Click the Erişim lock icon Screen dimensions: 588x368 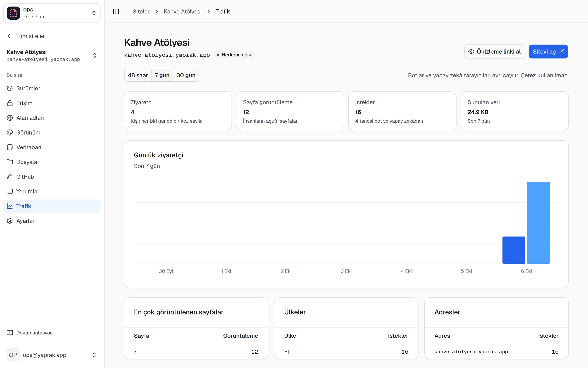(10, 103)
